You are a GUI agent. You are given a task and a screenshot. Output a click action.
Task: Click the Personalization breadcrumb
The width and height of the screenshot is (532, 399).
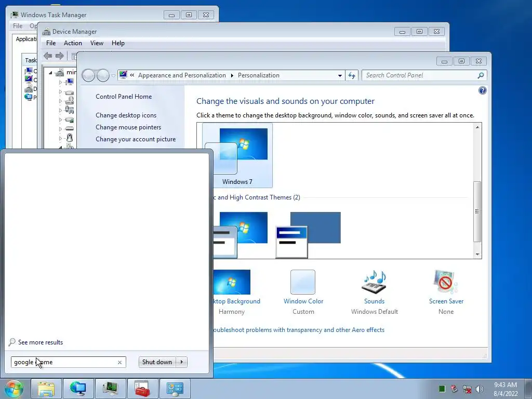click(x=259, y=75)
